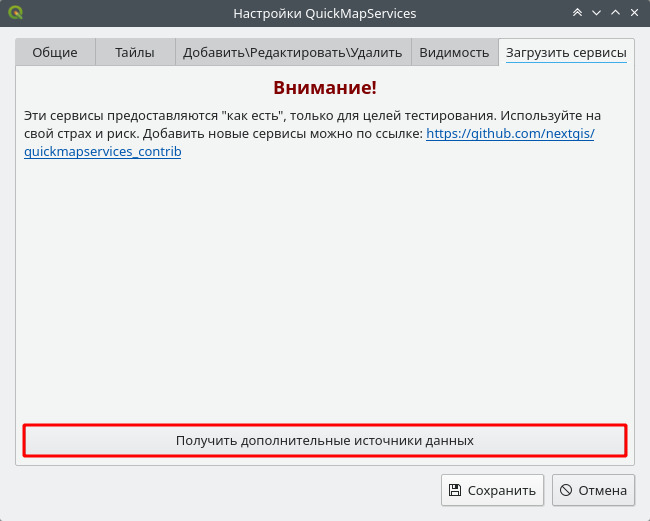Switch to the Тайлы tab
The width and height of the screenshot is (650, 521).
[x=135, y=53]
